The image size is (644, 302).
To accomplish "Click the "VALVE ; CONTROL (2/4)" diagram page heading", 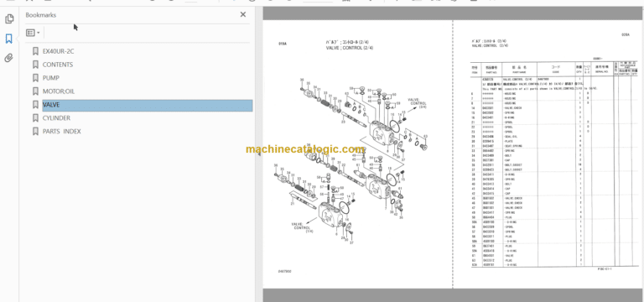I will pos(350,48).
